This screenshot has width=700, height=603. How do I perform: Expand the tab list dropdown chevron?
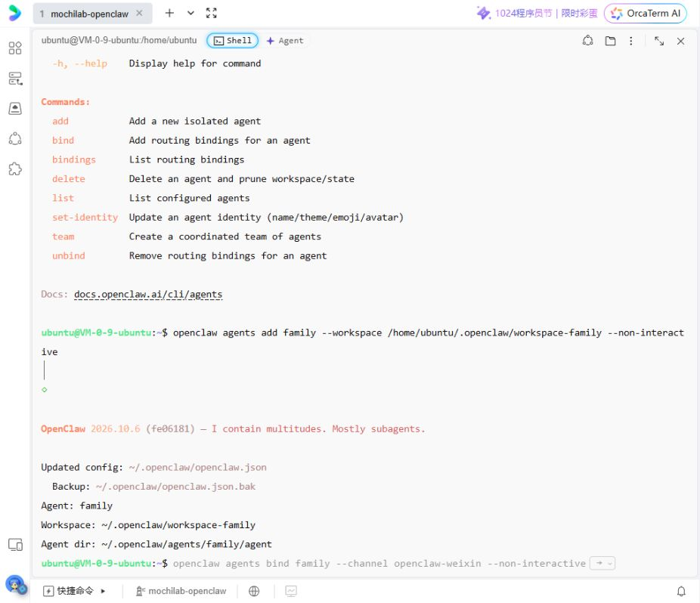click(190, 13)
